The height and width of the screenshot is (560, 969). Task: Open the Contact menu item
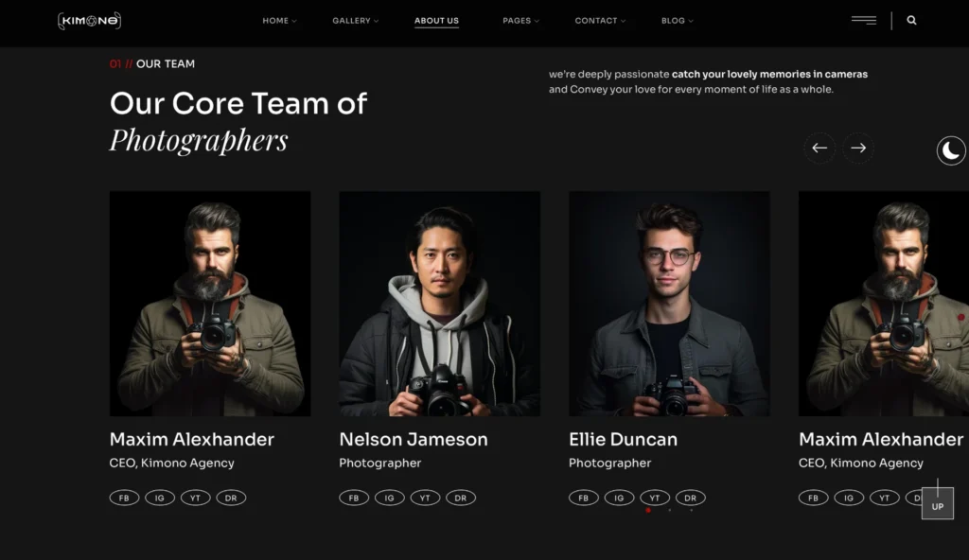600,21
